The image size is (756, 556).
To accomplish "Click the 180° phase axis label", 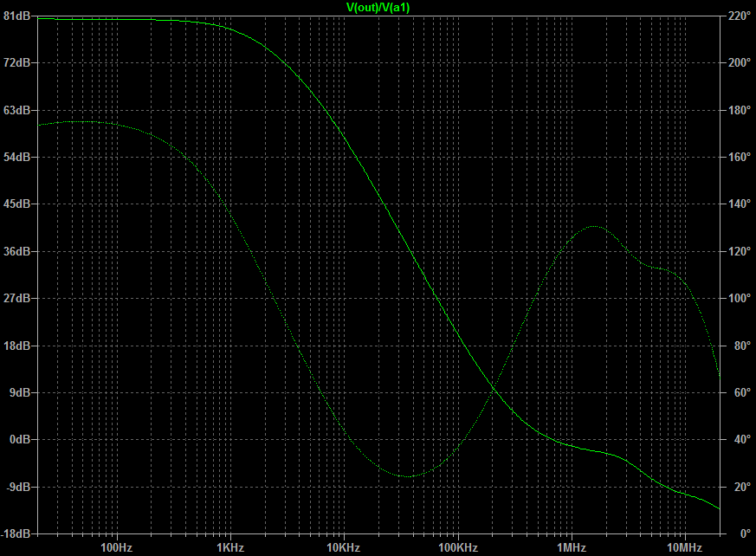I will click(740, 110).
